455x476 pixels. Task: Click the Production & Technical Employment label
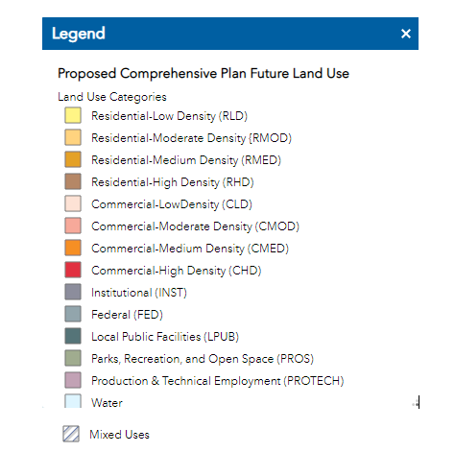tap(218, 381)
